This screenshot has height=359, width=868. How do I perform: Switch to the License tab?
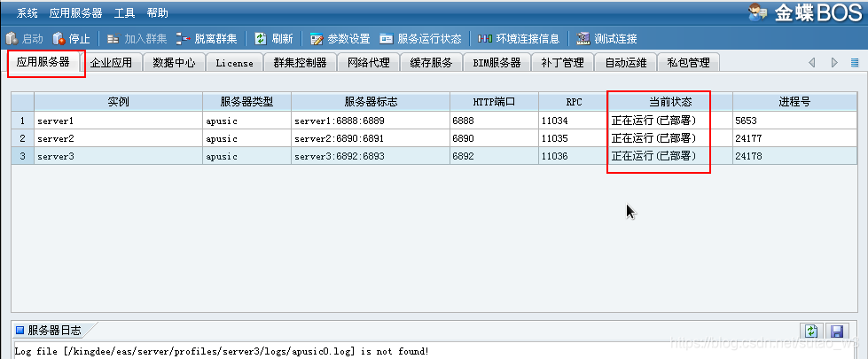(x=235, y=63)
